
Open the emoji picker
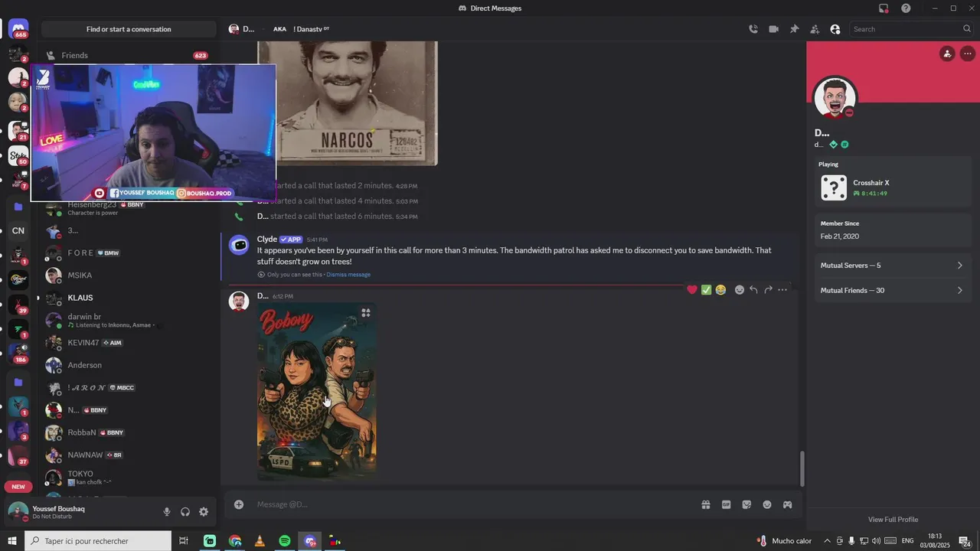pos(767,504)
